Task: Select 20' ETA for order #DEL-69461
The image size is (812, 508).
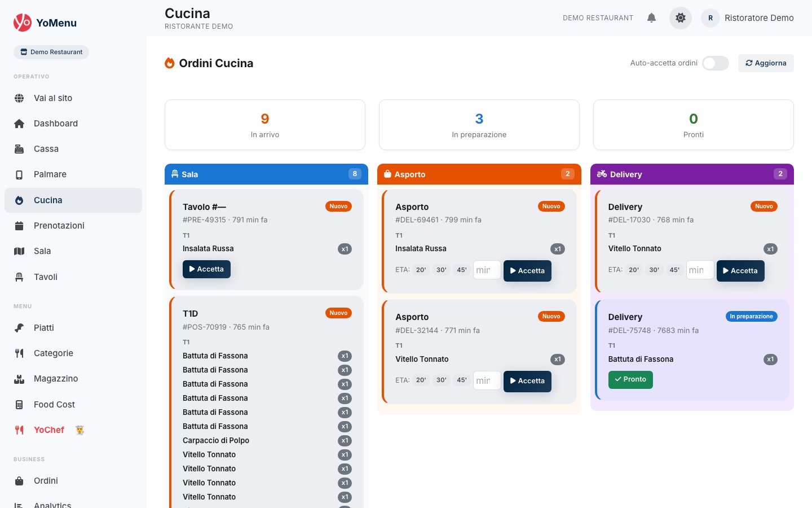Action: point(421,270)
